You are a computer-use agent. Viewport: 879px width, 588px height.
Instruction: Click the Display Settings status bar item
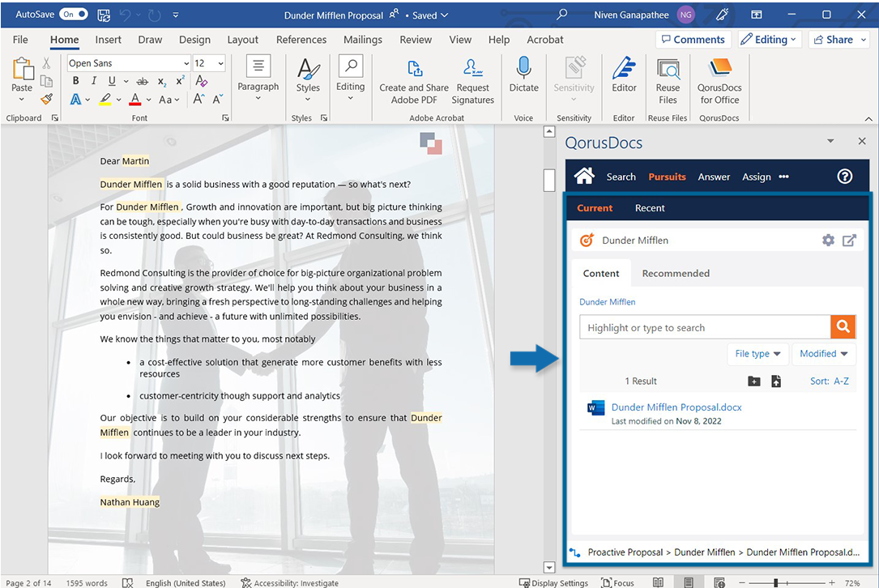pyautogui.click(x=553, y=583)
